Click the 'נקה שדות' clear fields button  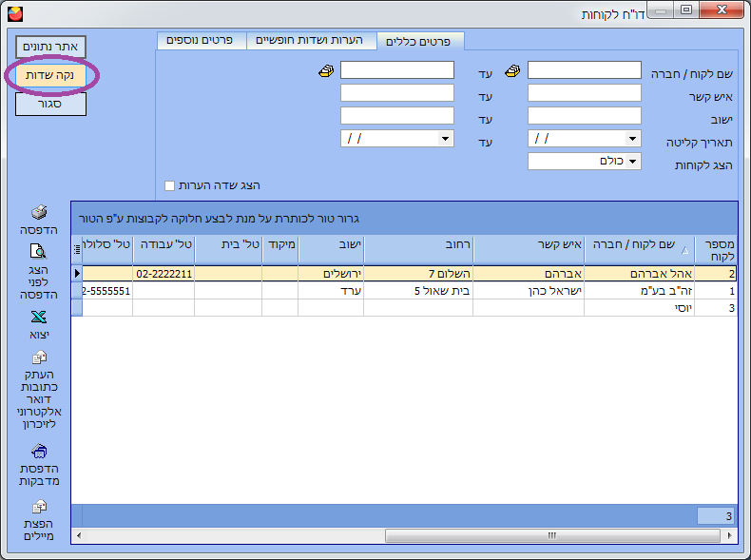point(50,74)
